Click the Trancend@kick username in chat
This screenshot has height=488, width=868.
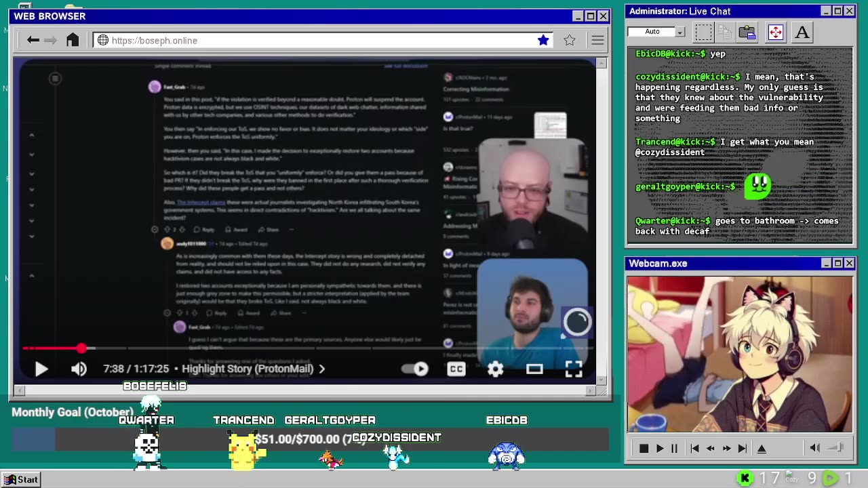[x=675, y=142]
